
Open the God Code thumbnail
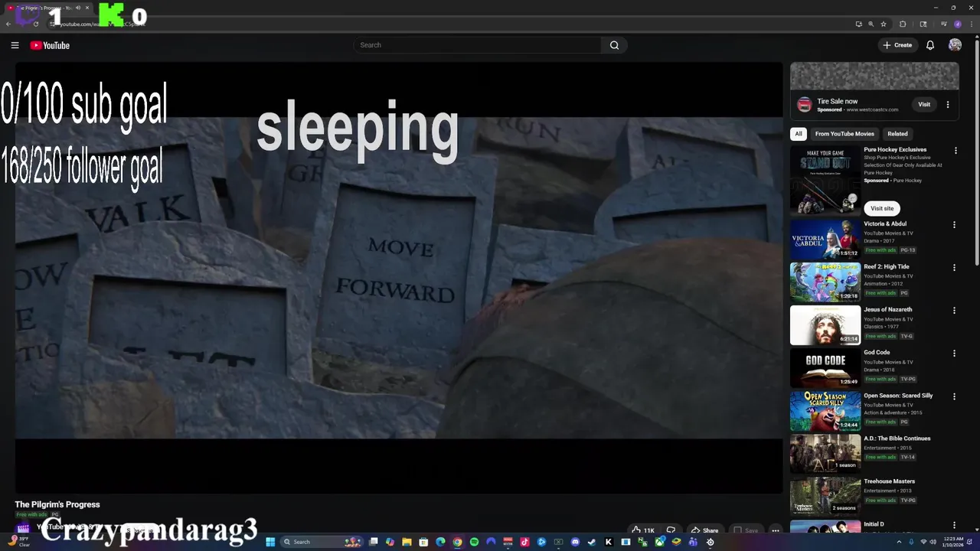click(825, 368)
